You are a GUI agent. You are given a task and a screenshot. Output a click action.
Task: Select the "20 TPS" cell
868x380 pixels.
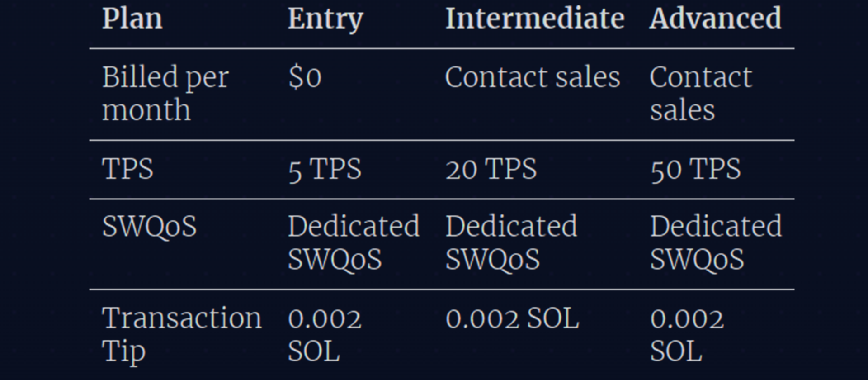point(491,170)
